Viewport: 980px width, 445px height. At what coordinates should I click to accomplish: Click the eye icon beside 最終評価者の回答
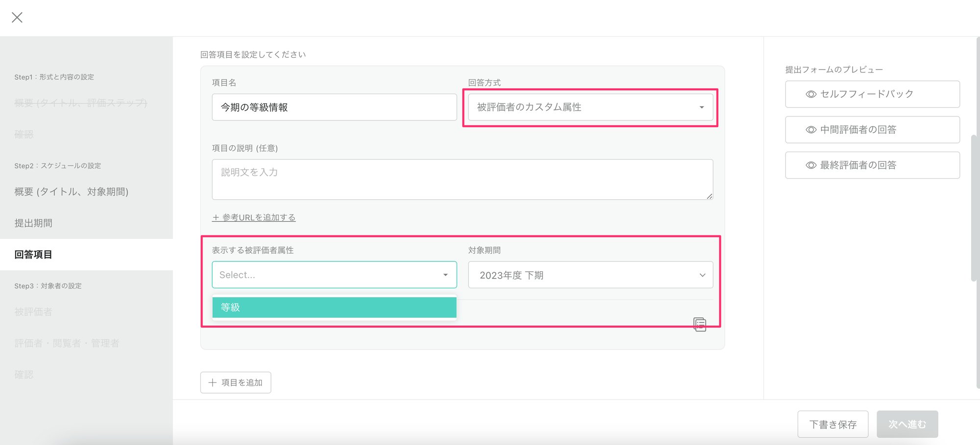tap(811, 165)
